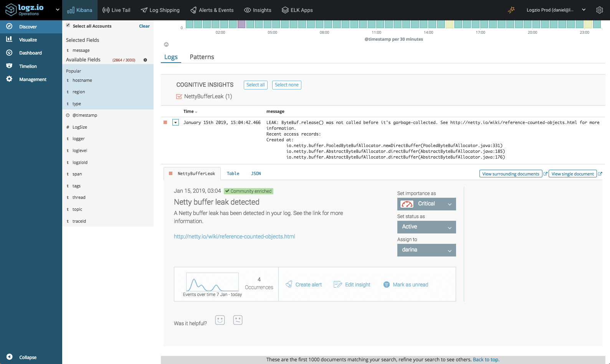The height and width of the screenshot is (364, 610).
Task: Switch to the JSON document tab
Action: pyautogui.click(x=256, y=174)
